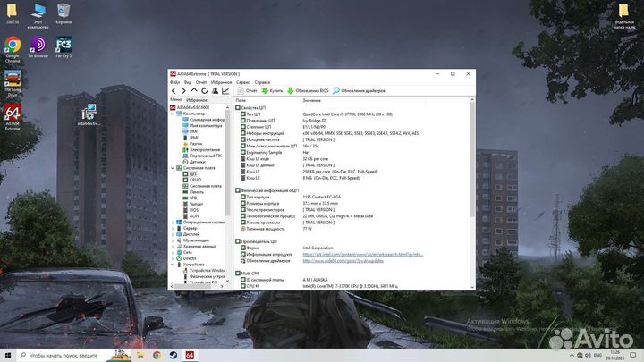Go forward with the right arrow toolbar icon
The height and width of the screenshot is (362, 644).
[183, 90]
